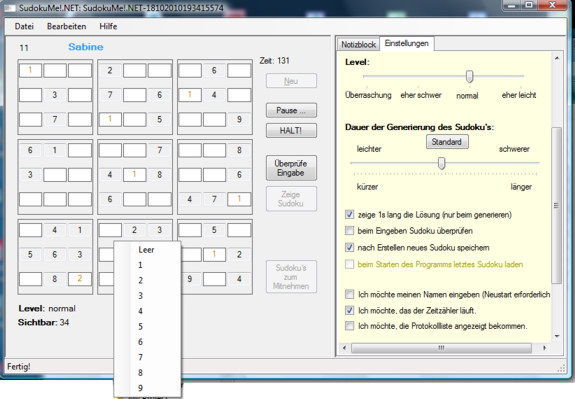Pick 3 from the number popup
The image size is (575, 399).
click(140, 296)
